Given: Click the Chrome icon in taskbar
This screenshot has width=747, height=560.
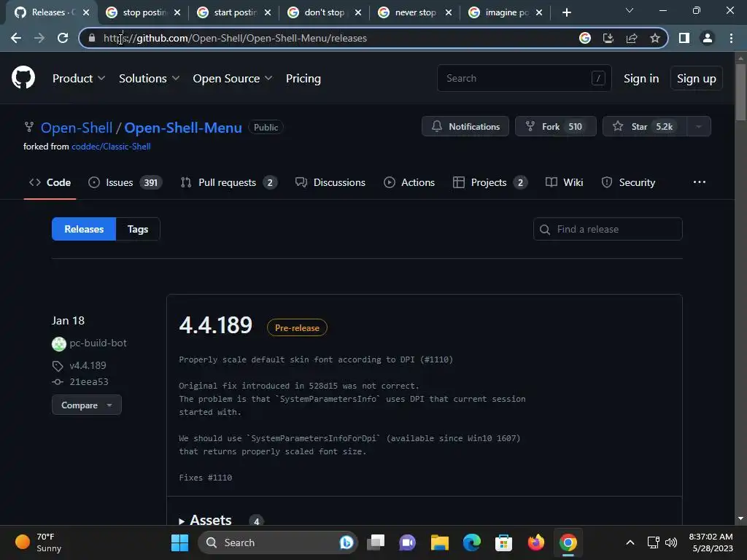Looking at the screenshot, I should pos(568,542).
